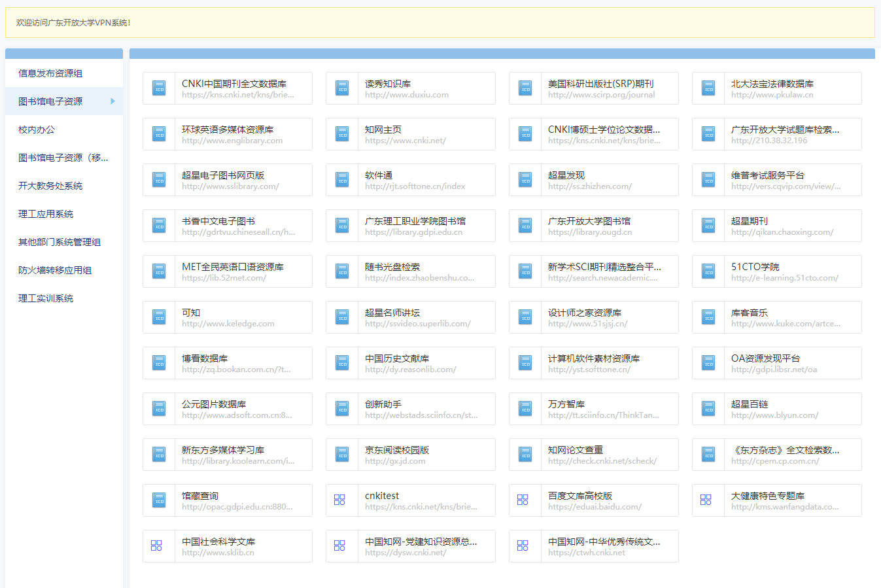Open the 知网论文查重 link
The width and height of the screenshot is (881, 588).
(594, 455)
